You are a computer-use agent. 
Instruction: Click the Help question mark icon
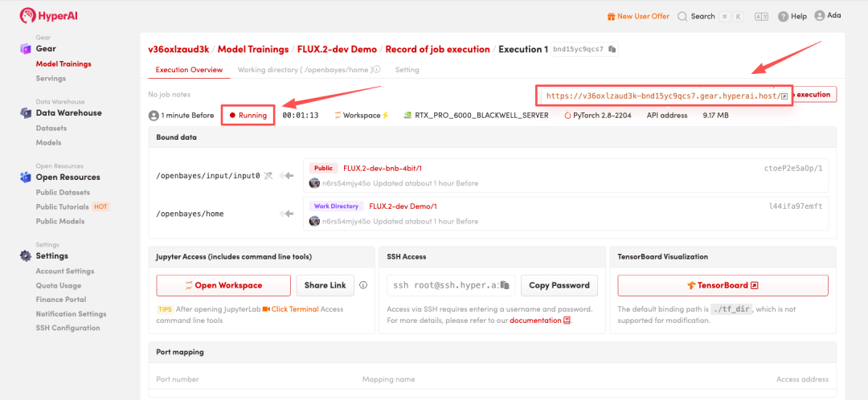tap(783, 17)
